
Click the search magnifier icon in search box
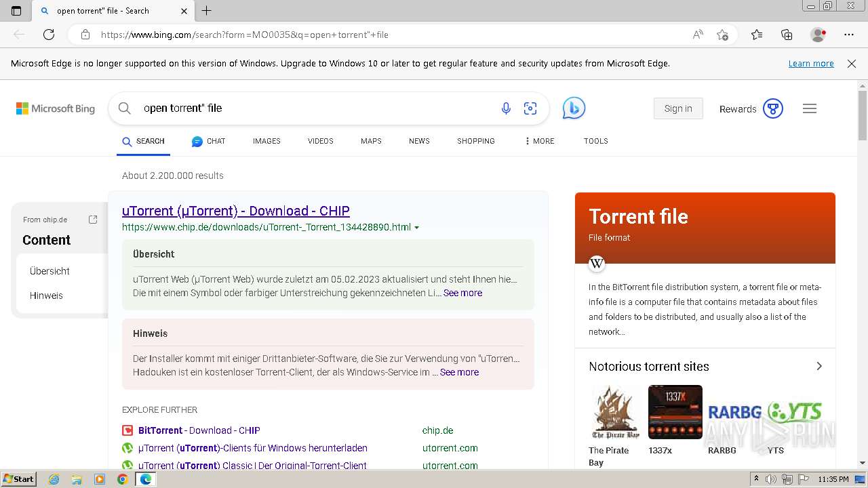point(124,108)
